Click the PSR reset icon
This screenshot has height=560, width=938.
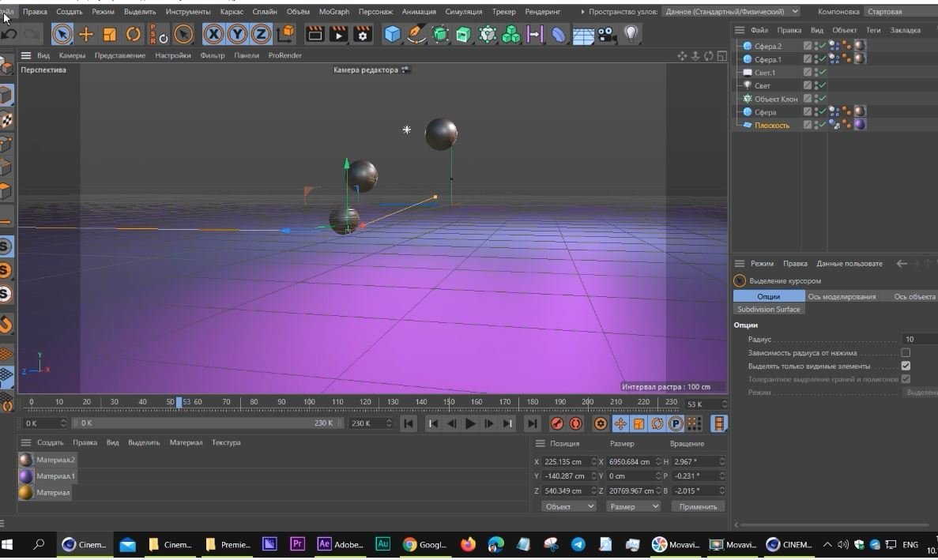pos(159,34)
